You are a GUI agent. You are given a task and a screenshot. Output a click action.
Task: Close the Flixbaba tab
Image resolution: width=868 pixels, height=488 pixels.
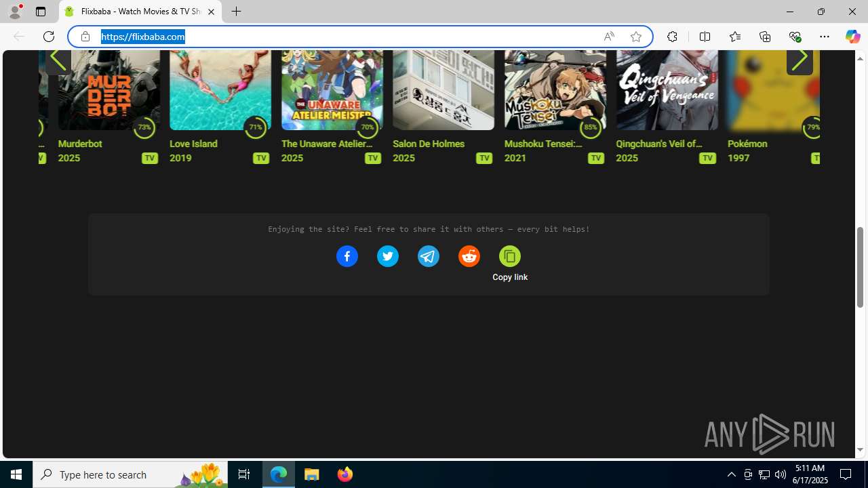(x=211, y=12)
